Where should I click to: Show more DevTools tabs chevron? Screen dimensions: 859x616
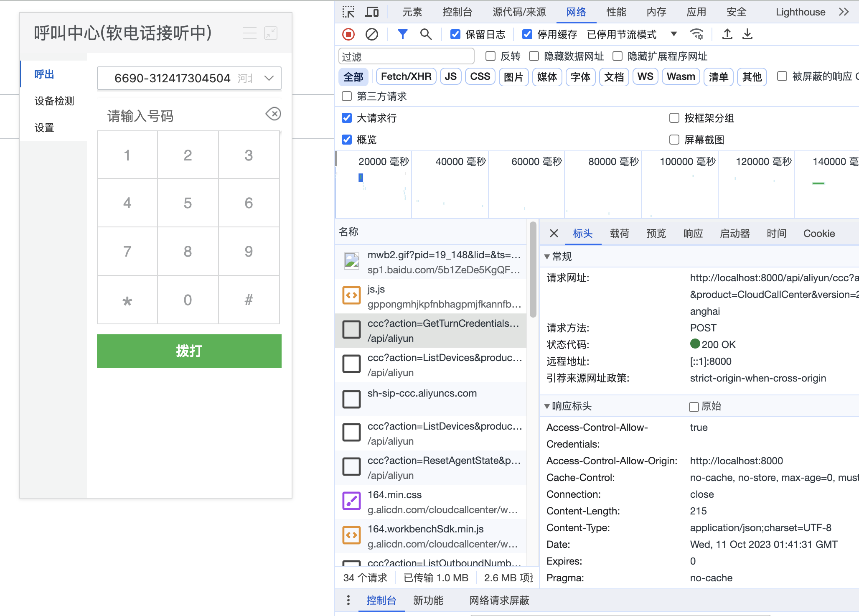pyautogui.click(x=844, y=12)
